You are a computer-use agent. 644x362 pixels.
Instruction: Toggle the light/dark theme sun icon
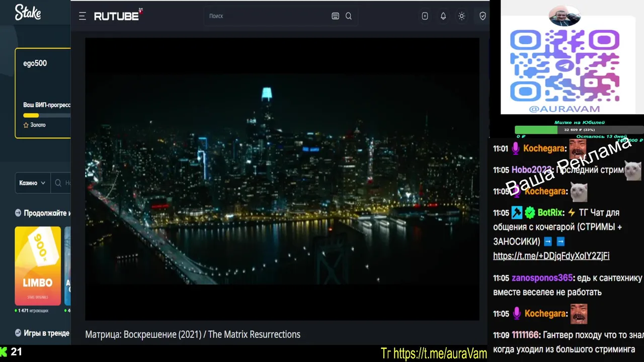461,16
